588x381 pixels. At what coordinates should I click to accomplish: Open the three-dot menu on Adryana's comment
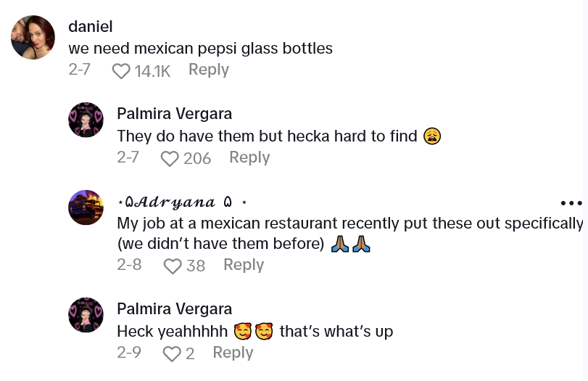(571, 203)
